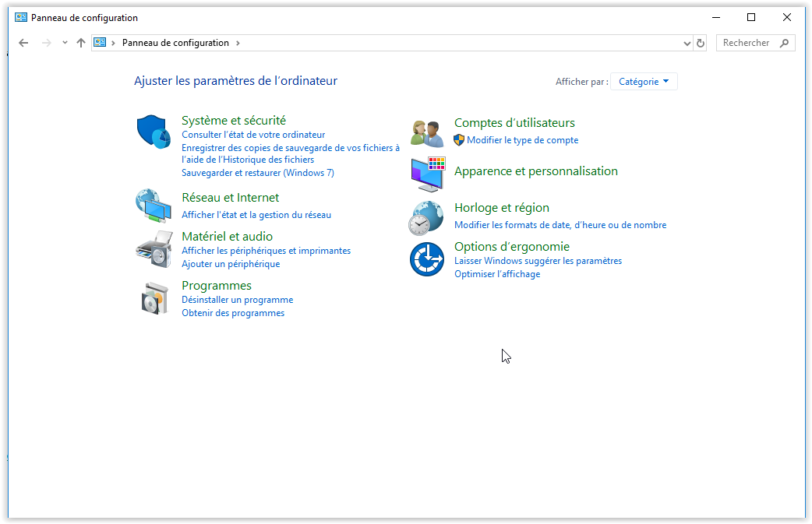The height and width of the screenshot is (524, 812).
Task: Open the recent locations dropdown arrow
Action: [x=65, y=44]
